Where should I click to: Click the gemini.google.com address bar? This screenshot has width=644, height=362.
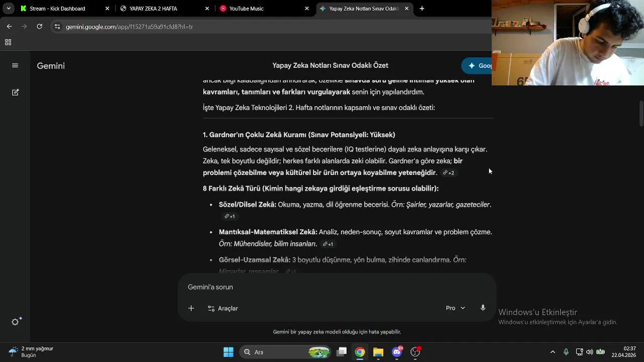coord(272,27)
